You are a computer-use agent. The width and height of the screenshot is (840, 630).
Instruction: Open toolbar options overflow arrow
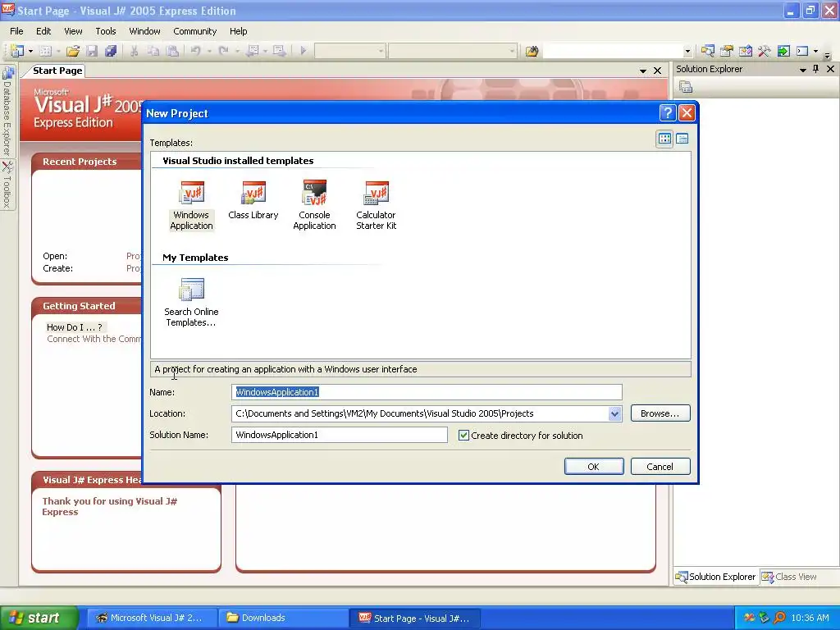click(x=828, y=54)
